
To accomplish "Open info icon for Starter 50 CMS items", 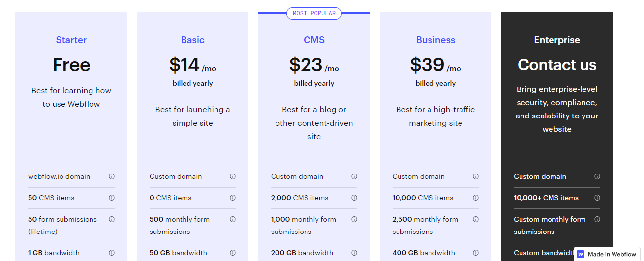I will pyautogui.click(x=112, y=198).
